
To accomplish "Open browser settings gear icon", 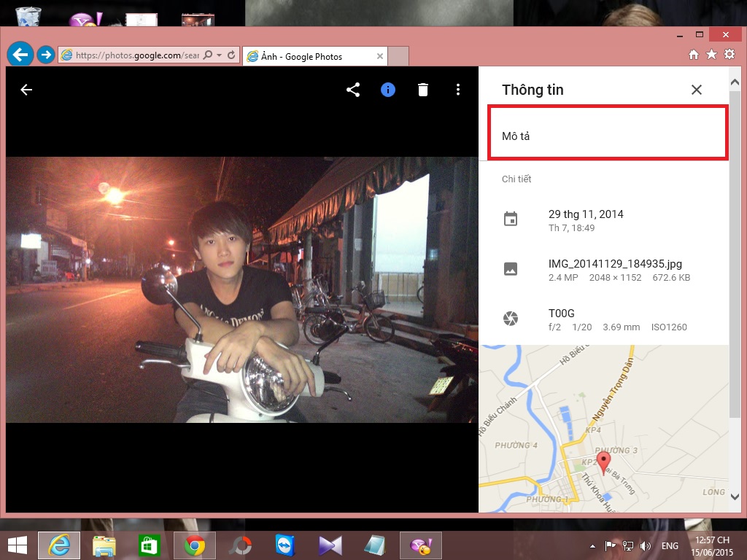I will coord(729,55).
